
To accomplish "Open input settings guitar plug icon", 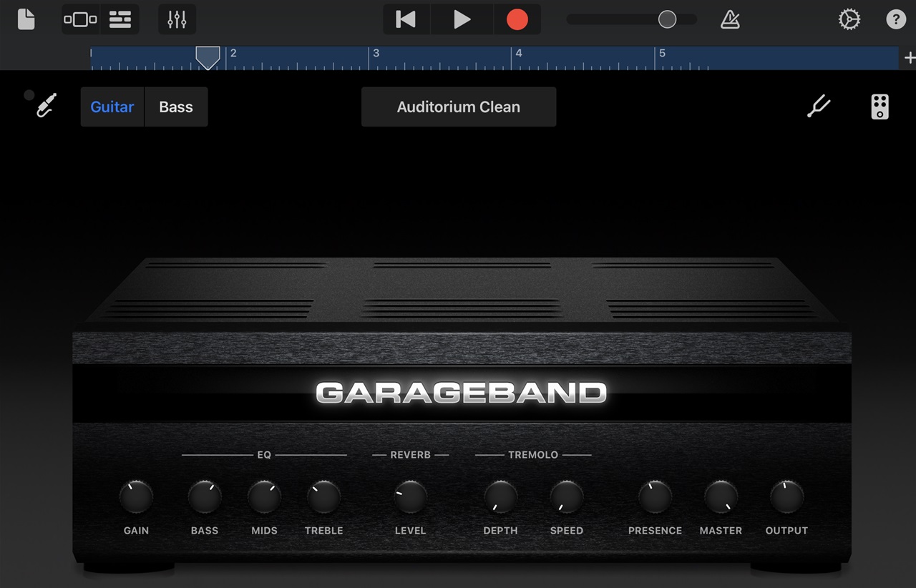I will [x=47, y=106].
